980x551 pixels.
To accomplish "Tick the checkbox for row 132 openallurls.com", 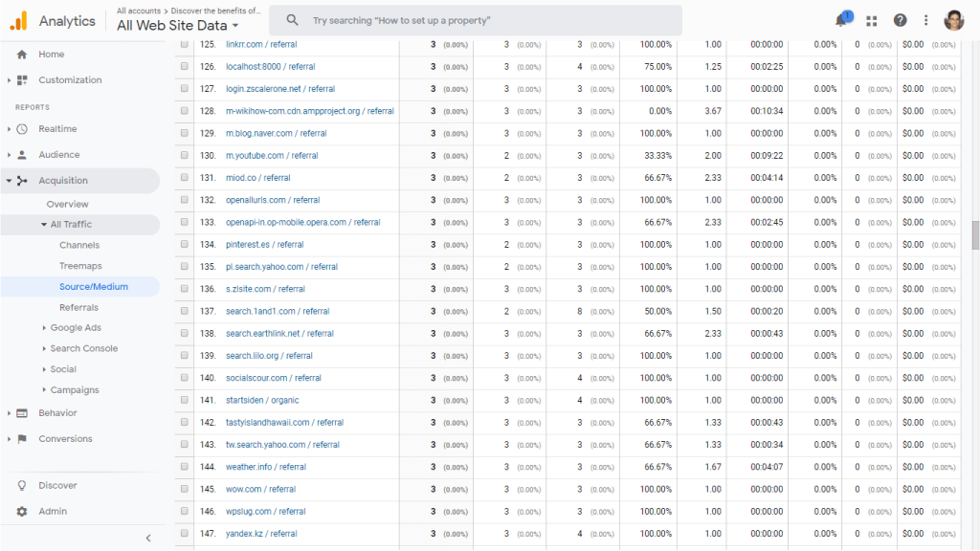I will click(185, 200).
